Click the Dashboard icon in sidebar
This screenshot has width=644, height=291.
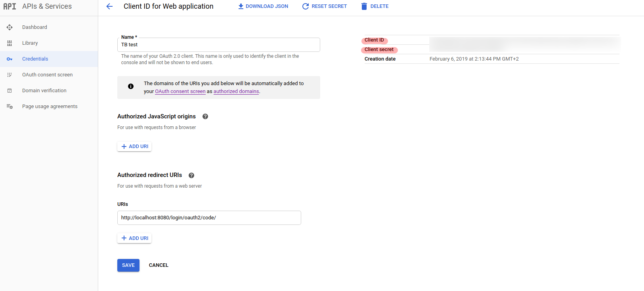(10, 27)
